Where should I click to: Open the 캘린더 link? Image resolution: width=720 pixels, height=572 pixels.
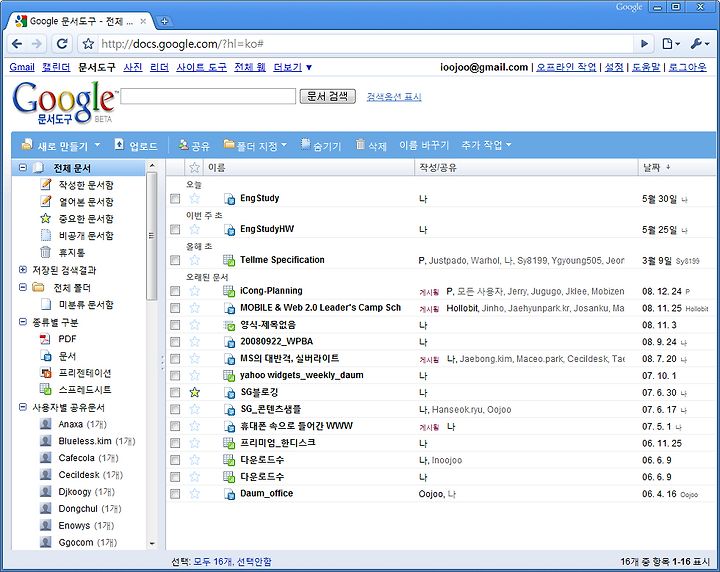coord(56,67)
